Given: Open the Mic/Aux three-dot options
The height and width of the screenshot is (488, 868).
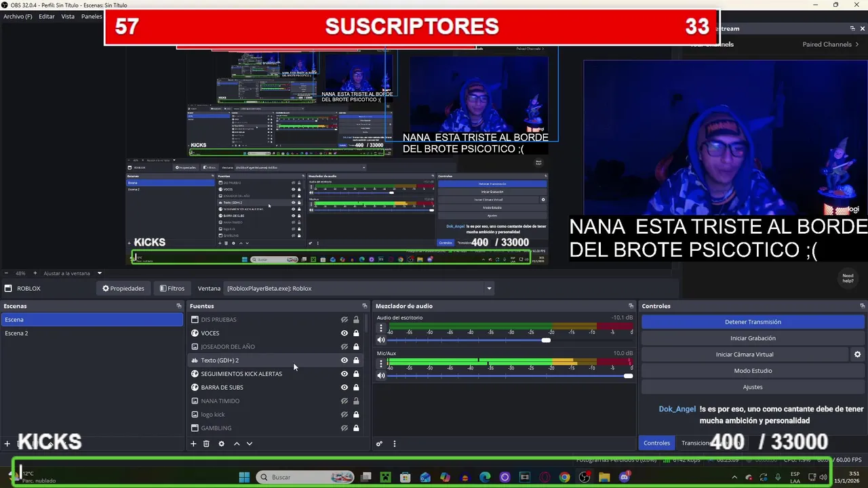Looking at the screenshot, I should 380,363.
